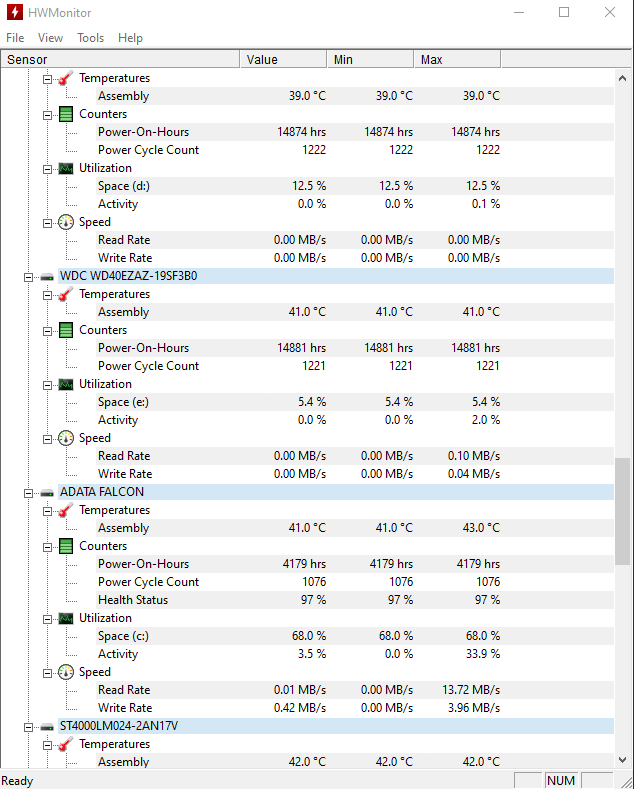Click the vertical scrollbar down arrow
This screenshot has width=634, height=789.
click(622, 760)
